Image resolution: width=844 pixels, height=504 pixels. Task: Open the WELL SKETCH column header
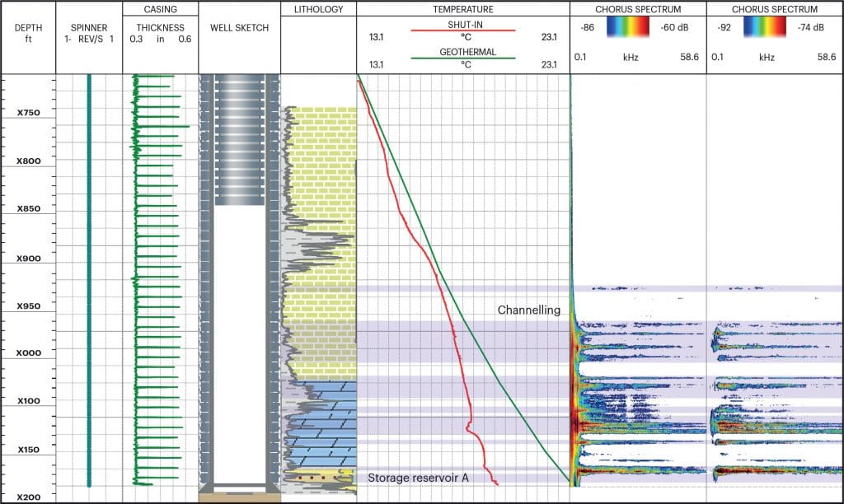(240, 28)
